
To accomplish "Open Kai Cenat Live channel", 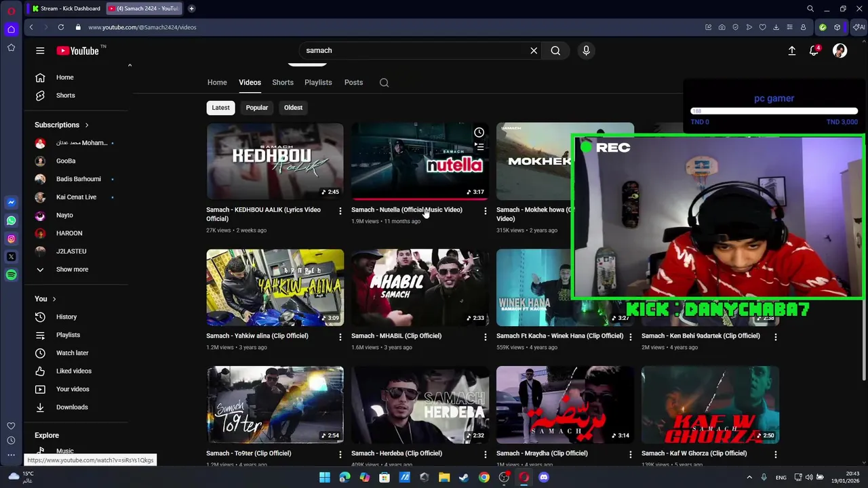I will click(x=76, y=197).
